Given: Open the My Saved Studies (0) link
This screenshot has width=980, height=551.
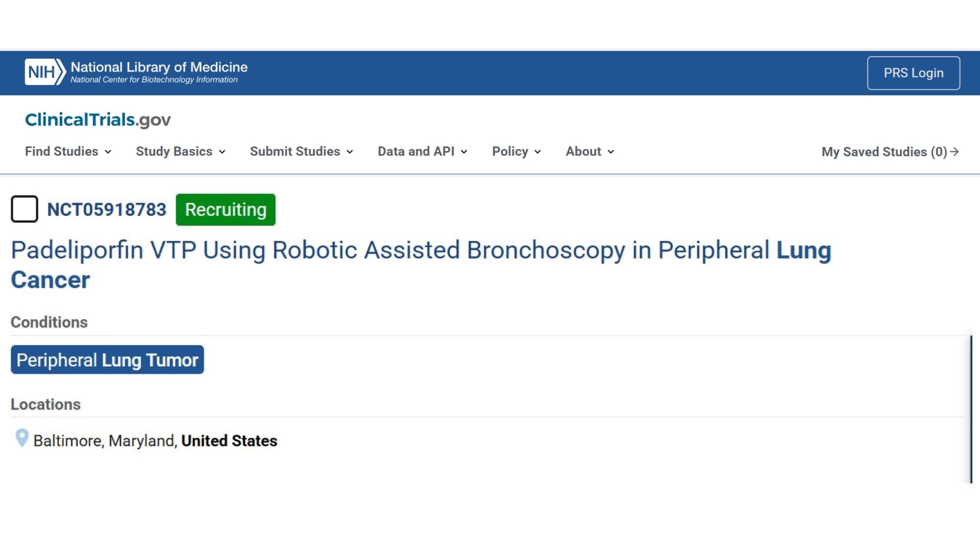Looking at the screenshot, I should tap(884, 152).
